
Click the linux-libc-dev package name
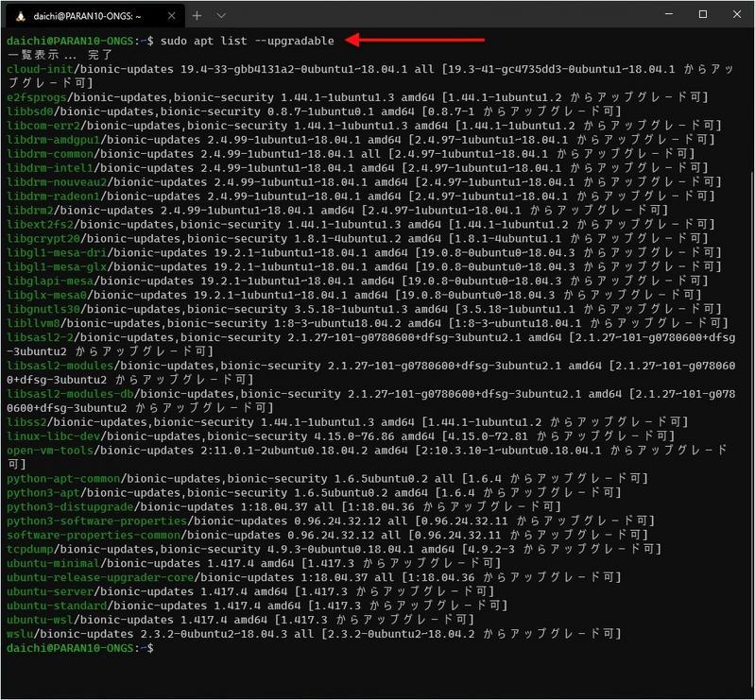click(54, 435)
